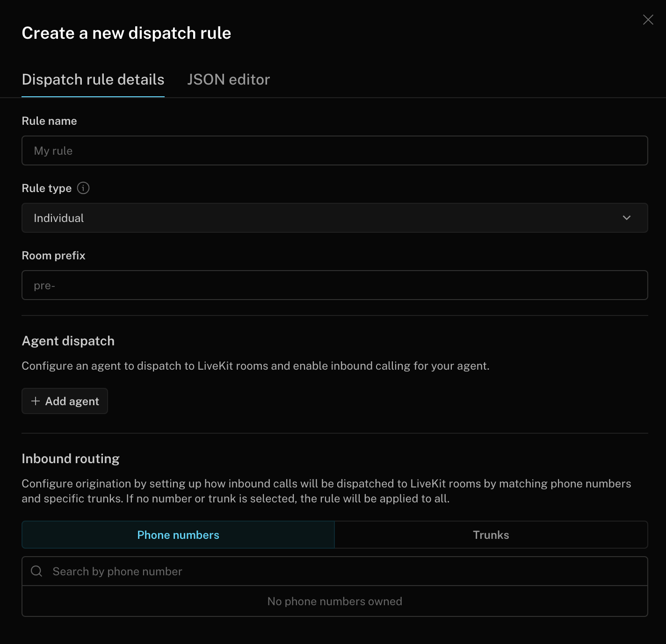Click the X to dismiss the dialog
Image resolution: width=666 pixels, height=644 pixels.
648,20
